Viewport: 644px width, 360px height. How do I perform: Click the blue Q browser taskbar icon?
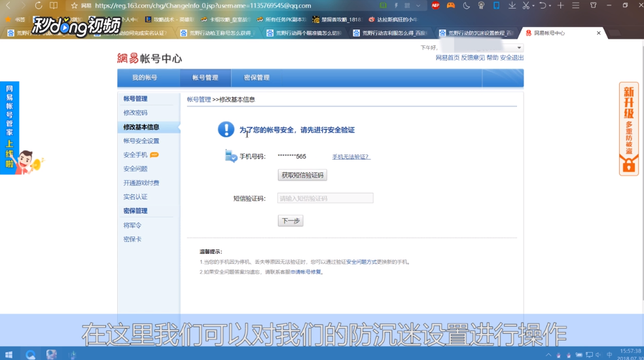tap(30, 354)
